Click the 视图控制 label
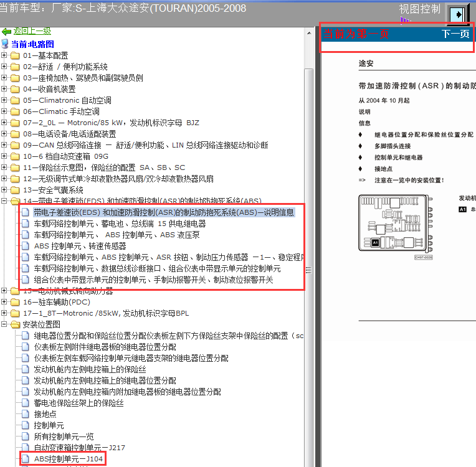 coord(419,9)
